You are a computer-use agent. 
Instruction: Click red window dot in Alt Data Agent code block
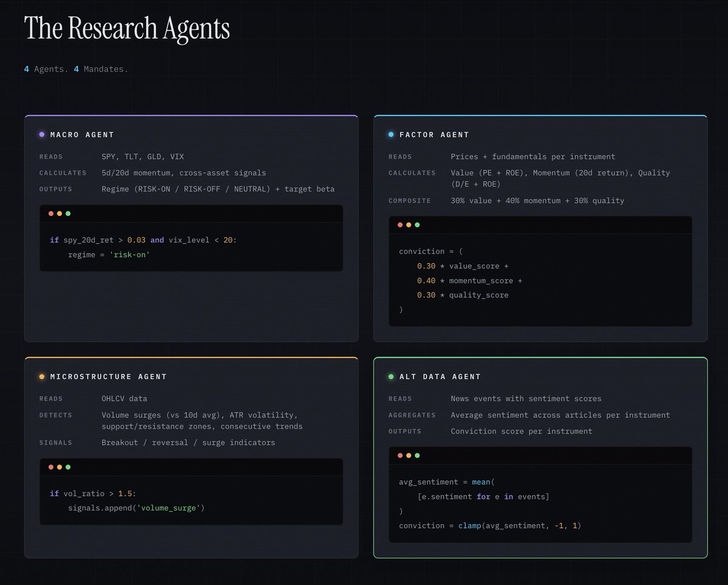[x=400, y=456]
